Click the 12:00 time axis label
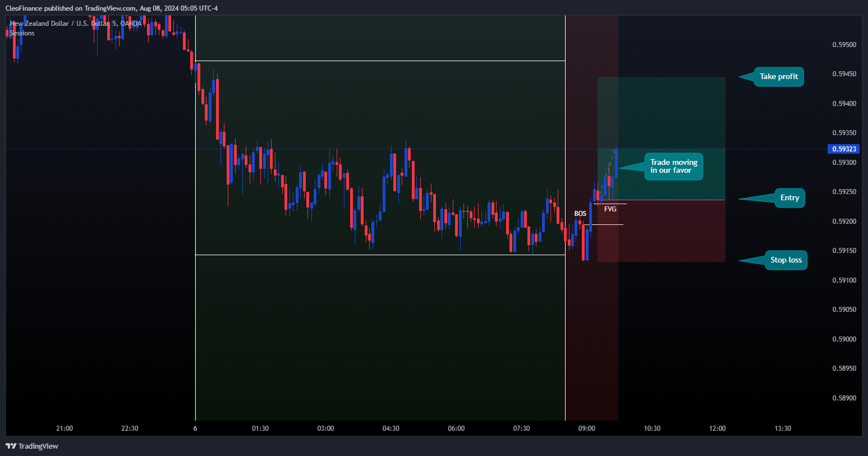Image resolution: width=868 pixels, height=456 pixels. click(x=717, y=429)
